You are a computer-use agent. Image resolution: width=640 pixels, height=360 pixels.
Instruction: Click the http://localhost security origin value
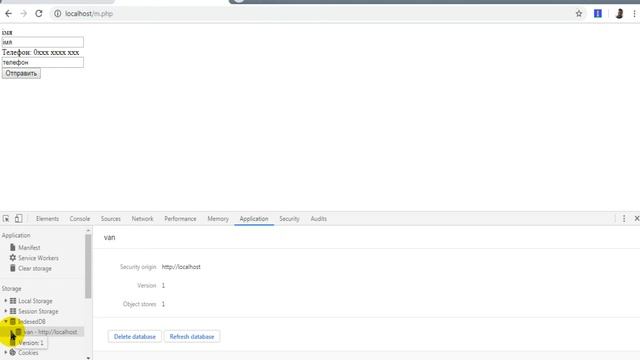pyautogui.click(x=181, y=267)
